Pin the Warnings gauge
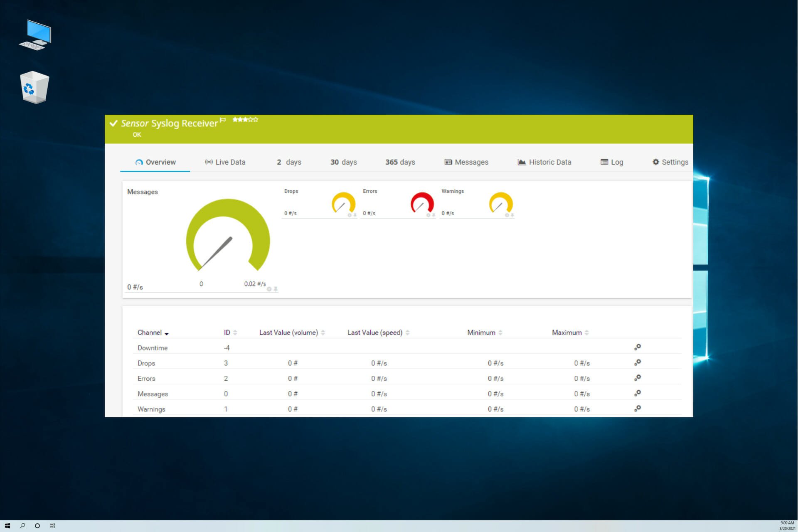Image resolution: width=798 pixels, height=532 pixels. (512, 215)
